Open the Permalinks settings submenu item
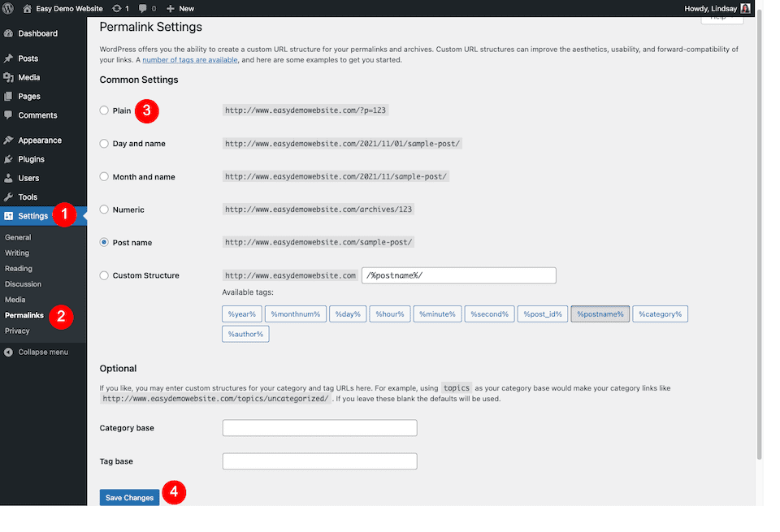Screen dimensions: 780x532 [x=24, y=315]
